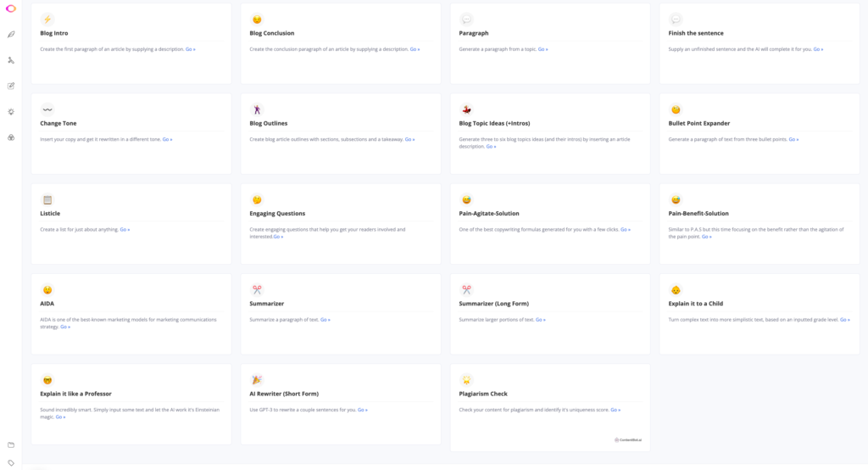Click Go link on Blog Intro card
The image size is (868, 470).
tap(191, 49)
